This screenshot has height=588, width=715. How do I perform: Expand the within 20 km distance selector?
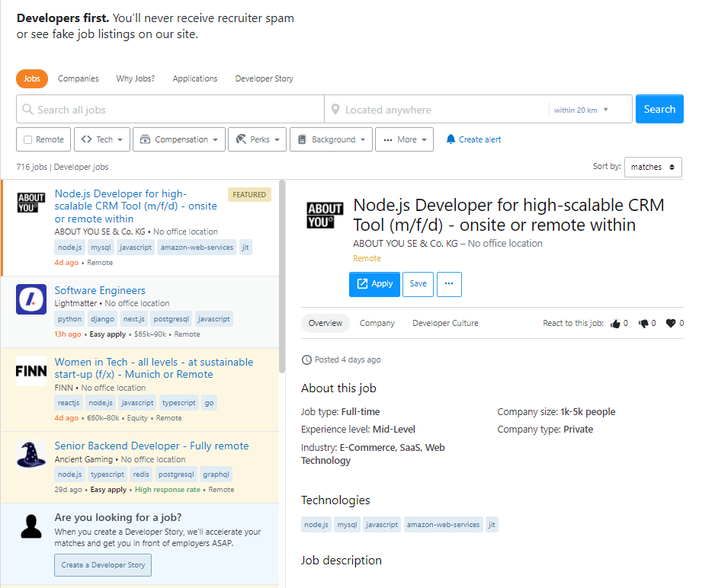(x=582, y=110)
